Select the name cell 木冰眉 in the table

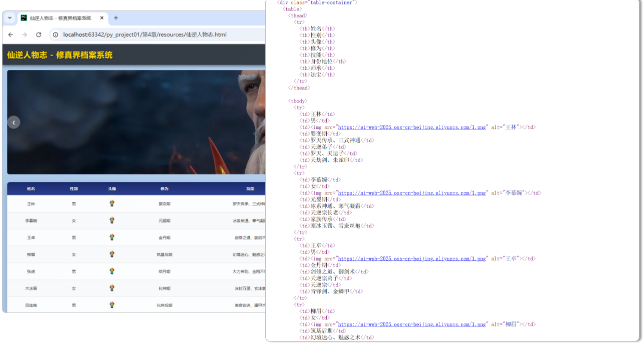coord(31,288)
